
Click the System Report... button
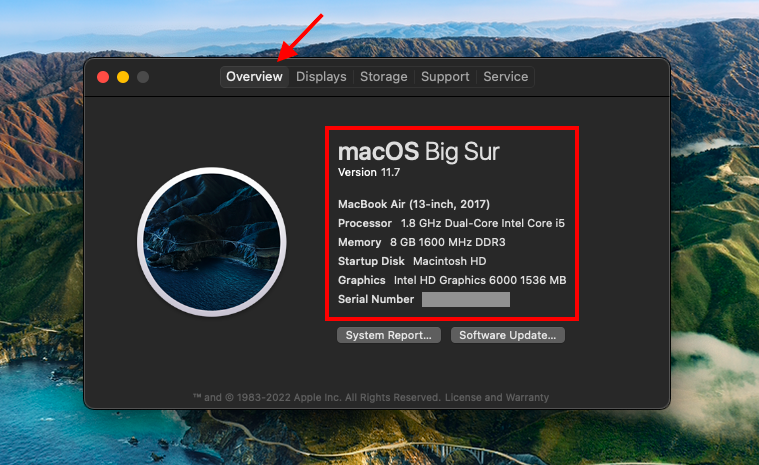click(389, 335)
